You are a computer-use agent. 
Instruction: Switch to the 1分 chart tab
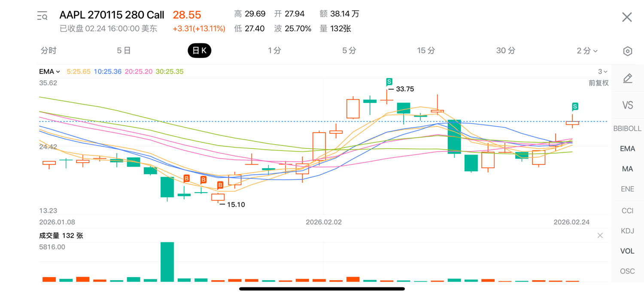coord(274,51)
